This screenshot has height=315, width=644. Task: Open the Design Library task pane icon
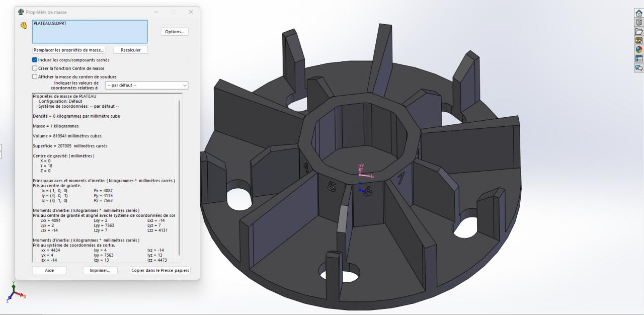639,22
